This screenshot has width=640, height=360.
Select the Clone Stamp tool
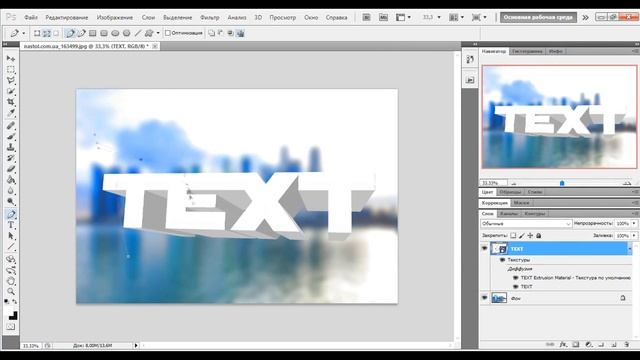click(11, 147)
